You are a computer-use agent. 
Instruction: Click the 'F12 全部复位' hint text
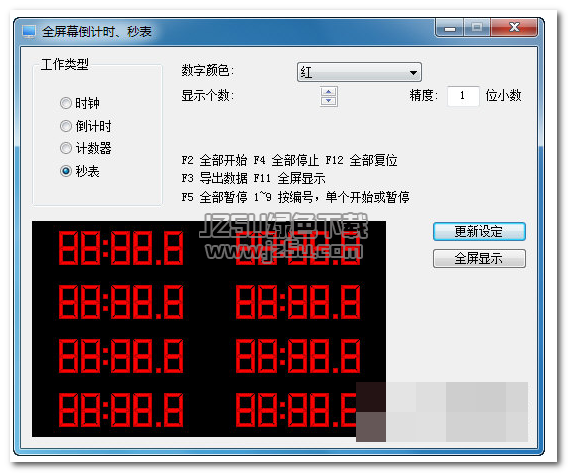361,160
